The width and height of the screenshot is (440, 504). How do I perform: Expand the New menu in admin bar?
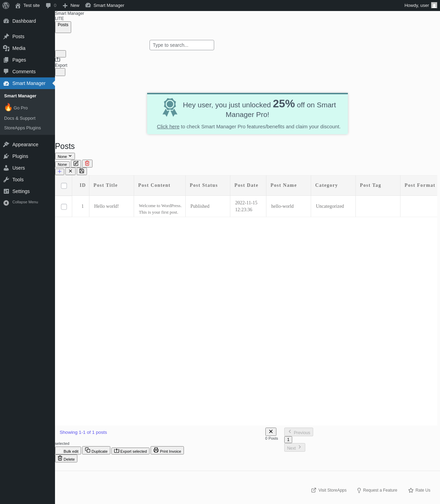[71, 6]
